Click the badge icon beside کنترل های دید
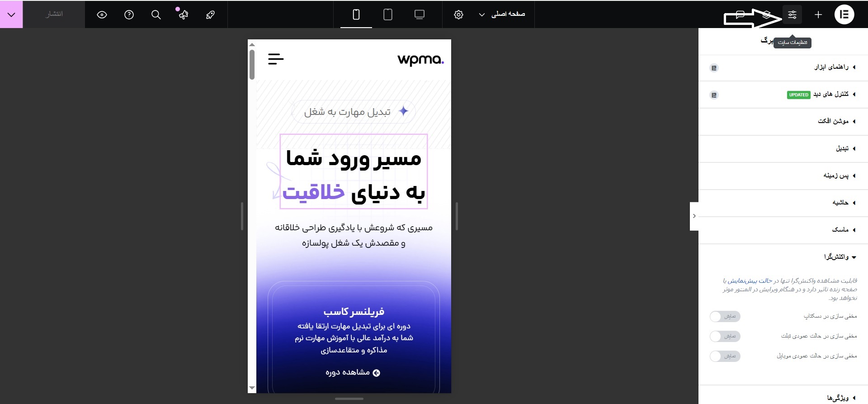Viewport: 868px width, 404px height. pyautogui.click(x=714, y=95)
